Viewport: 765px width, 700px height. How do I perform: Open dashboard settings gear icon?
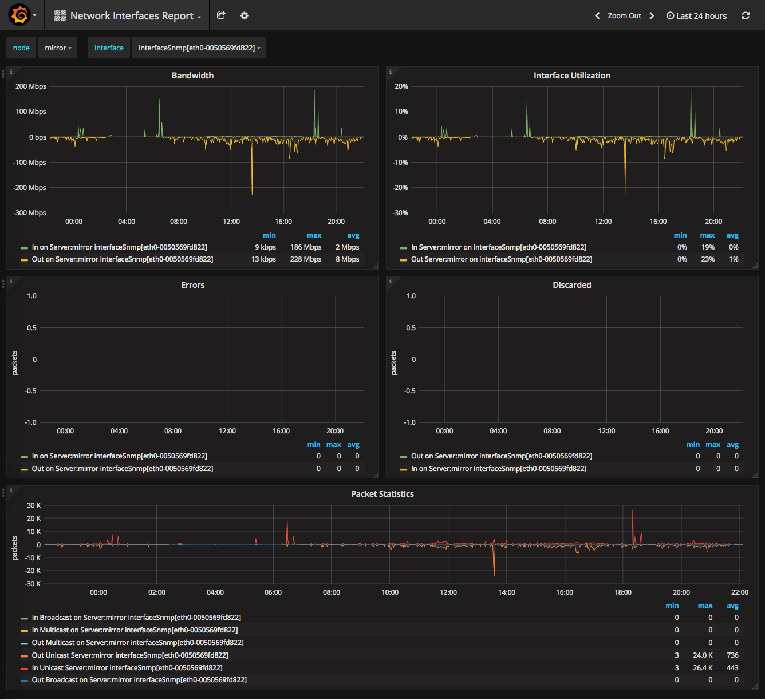245,15
